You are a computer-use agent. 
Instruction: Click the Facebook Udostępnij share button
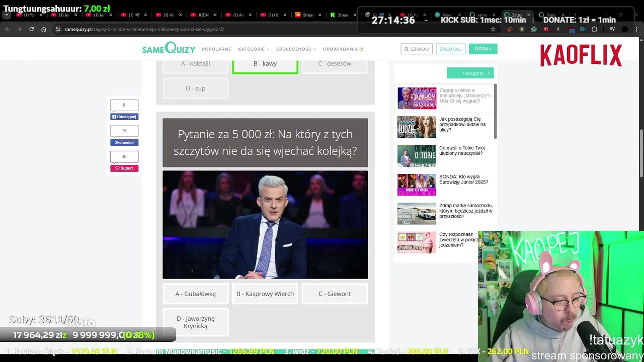[x=124, y=117]
